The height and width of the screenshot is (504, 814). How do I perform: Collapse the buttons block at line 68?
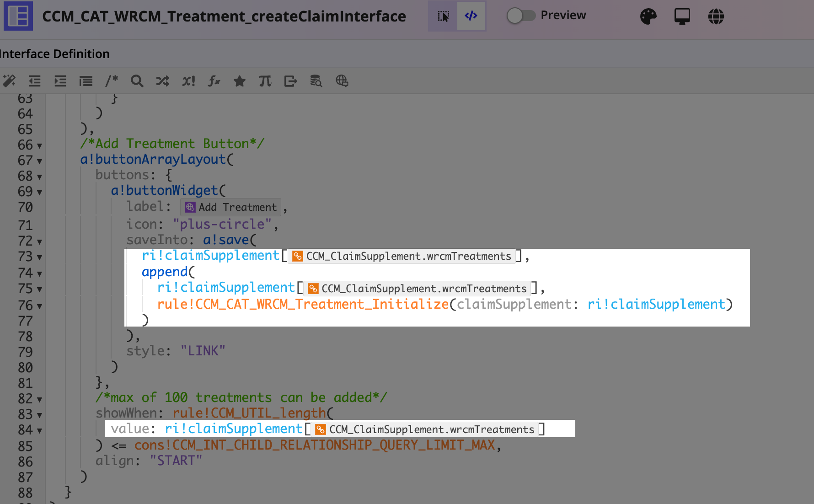(x=39, y=177)
